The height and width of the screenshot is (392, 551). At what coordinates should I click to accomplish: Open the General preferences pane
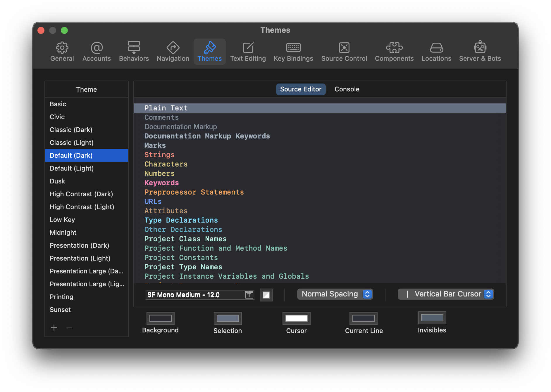pos(62,51)
